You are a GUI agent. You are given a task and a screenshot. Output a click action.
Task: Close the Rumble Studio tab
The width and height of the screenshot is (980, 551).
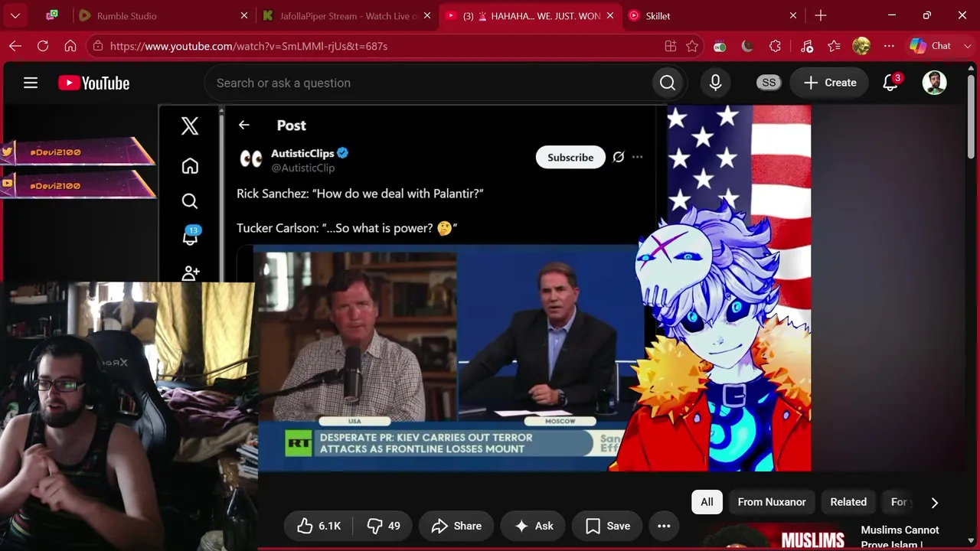coord(244,15)
